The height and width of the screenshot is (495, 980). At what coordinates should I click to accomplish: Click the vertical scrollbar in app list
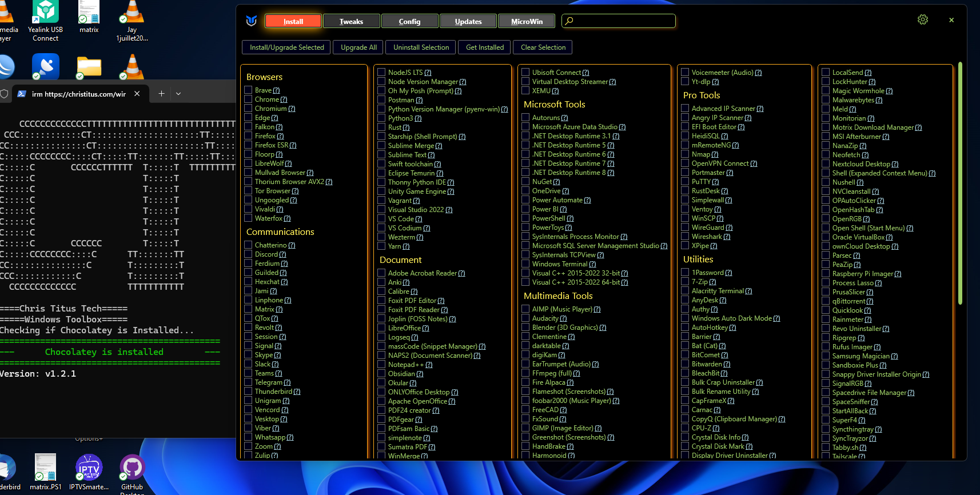click(960, 183)
